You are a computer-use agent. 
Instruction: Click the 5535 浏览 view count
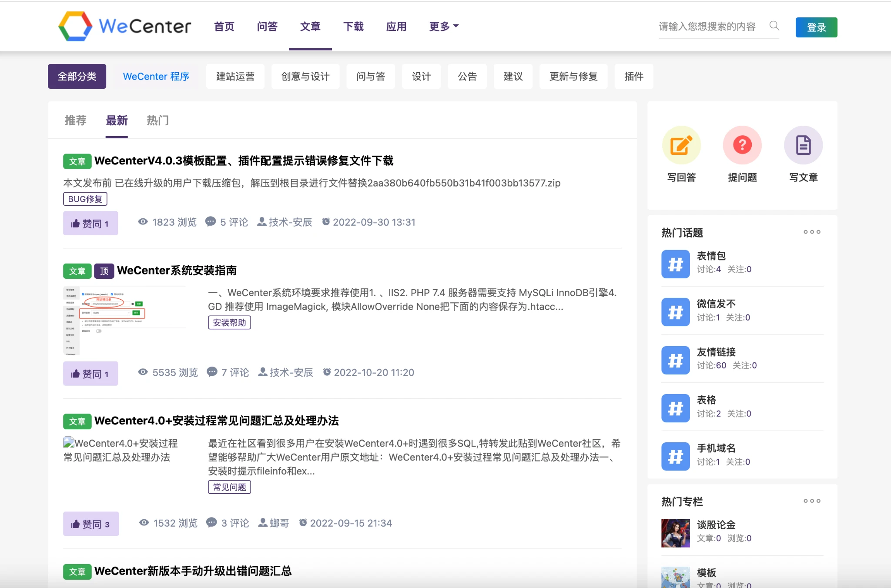168,372
